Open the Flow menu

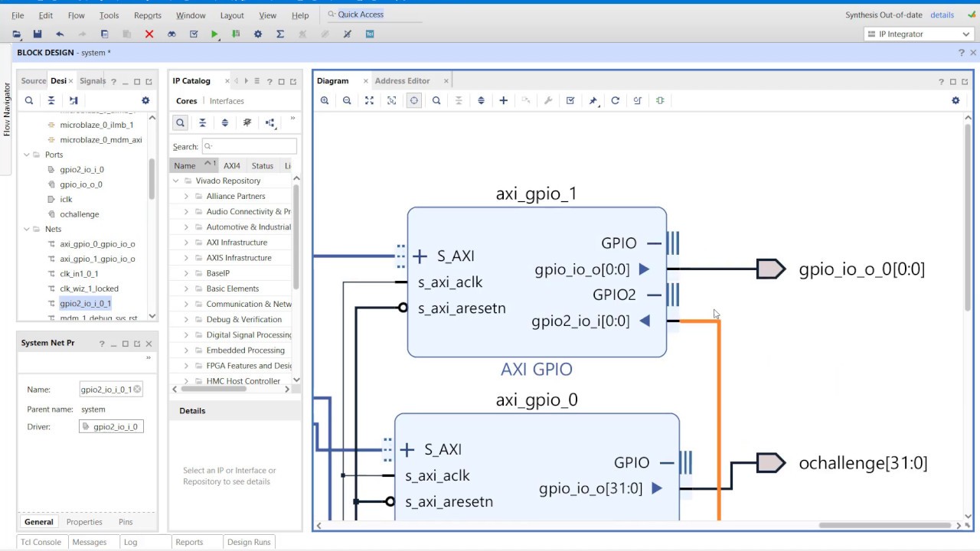click(x=76, y=15)
